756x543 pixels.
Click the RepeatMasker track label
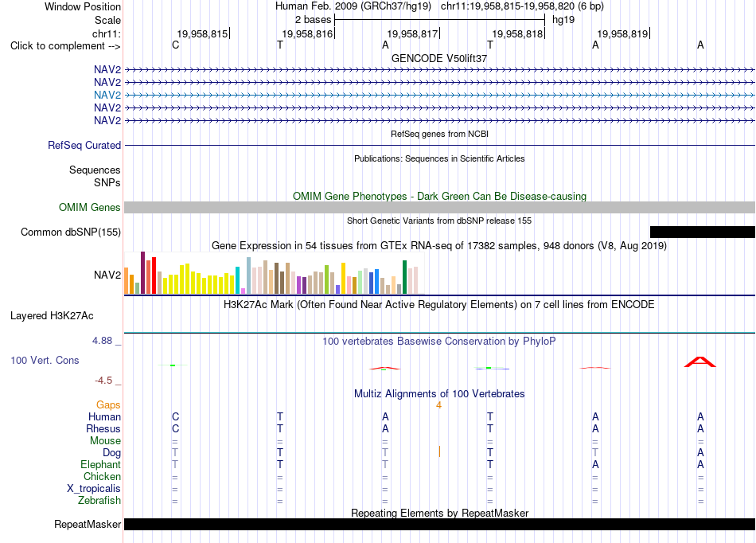[x=88, y=524]
